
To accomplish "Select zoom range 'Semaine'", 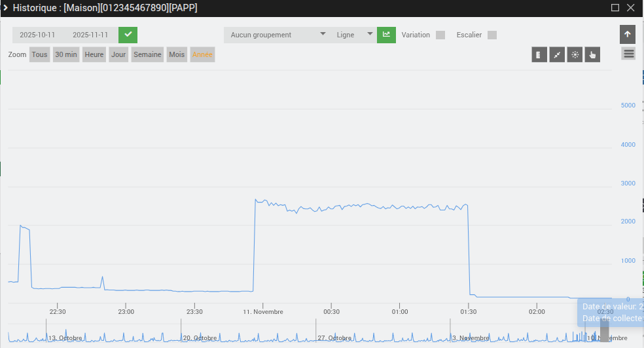I will (147, 54).
